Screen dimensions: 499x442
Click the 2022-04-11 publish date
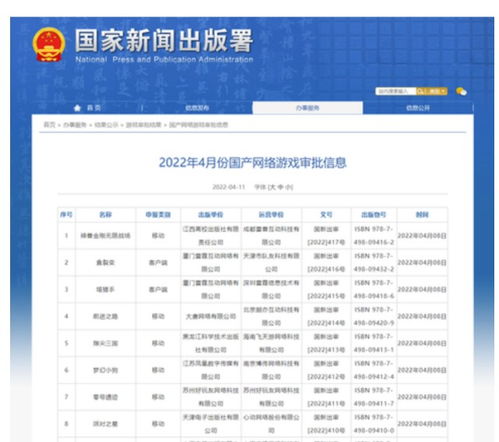(x=228, y=187)
